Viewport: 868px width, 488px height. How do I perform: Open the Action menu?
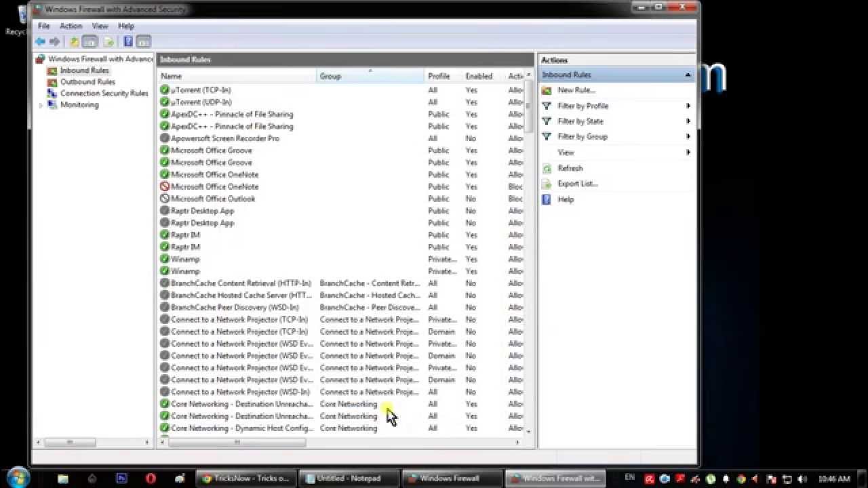tap(71, 26)
